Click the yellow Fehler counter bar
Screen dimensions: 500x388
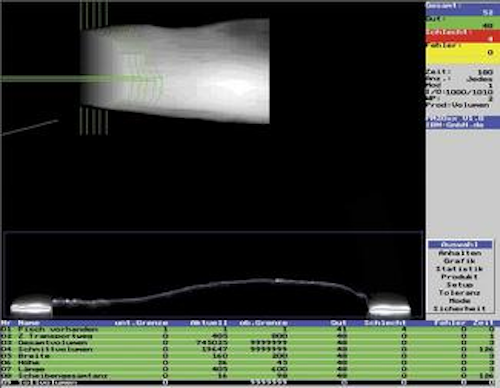tap(463, 53)
